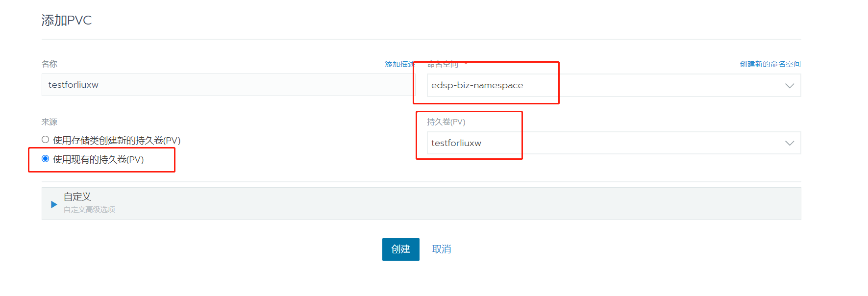Click the 创建新的命名空间 link
Viewport: 868px width, 296px height.
(x=770, y=64)
